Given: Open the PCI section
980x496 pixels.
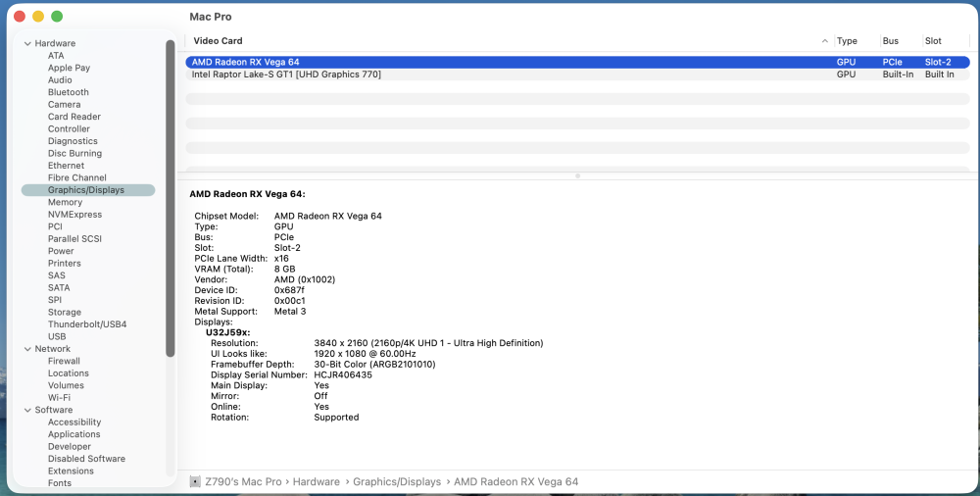Looking at the screenshot, I should pos(55,226).
